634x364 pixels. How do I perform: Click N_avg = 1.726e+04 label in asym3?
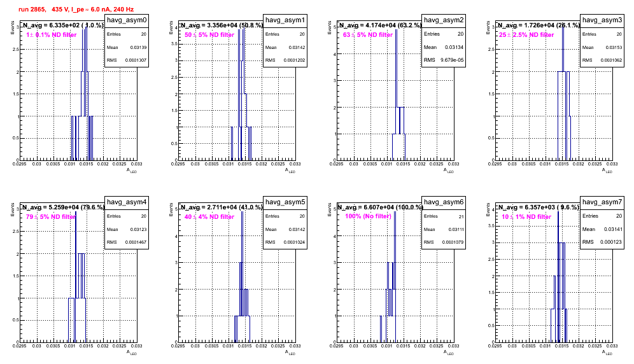(x=539, y=25)
